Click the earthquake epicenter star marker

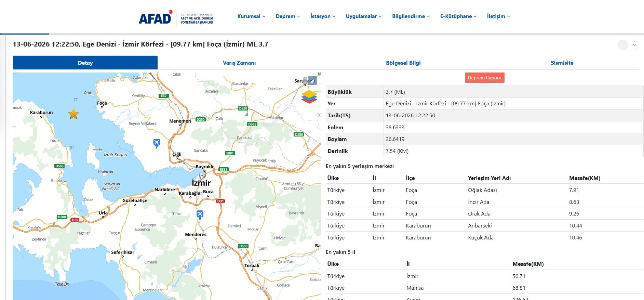tap(73, 114)
